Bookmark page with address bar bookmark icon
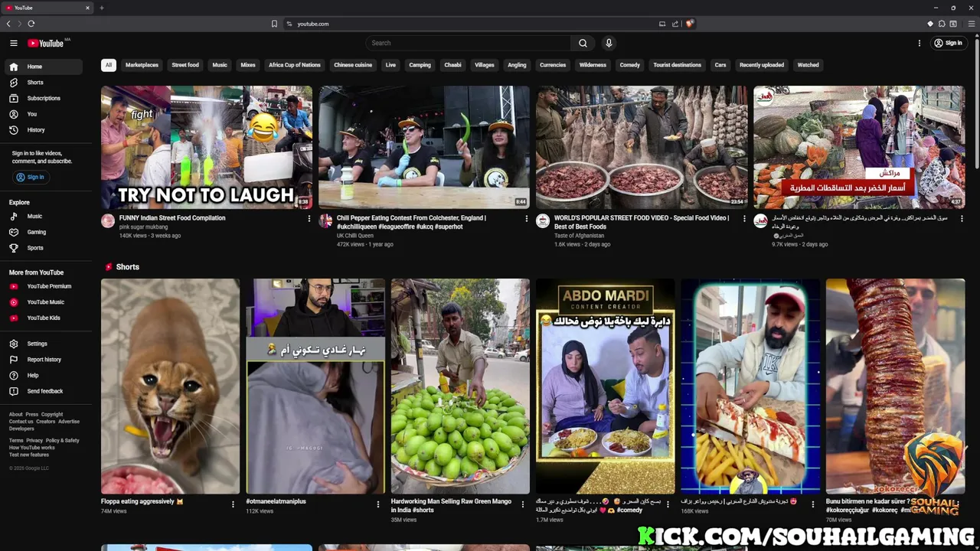The width and height of the screenshot is (980, 551). 274,24
